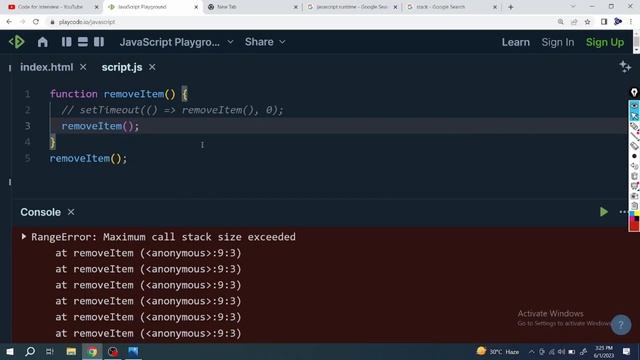Run the code with the green play button
Image resolution: width=640 pixels, height=360 pixels.
pyautogui.click(x=604, y=212)
